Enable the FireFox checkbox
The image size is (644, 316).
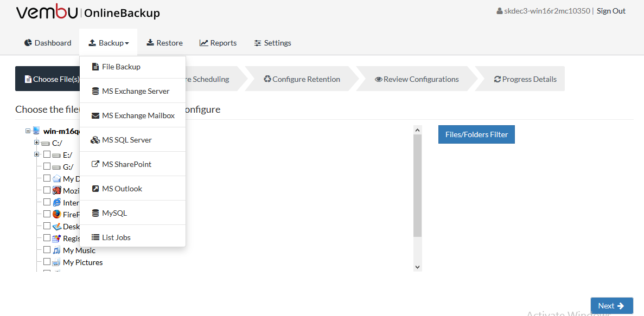[x=47, y=214]
